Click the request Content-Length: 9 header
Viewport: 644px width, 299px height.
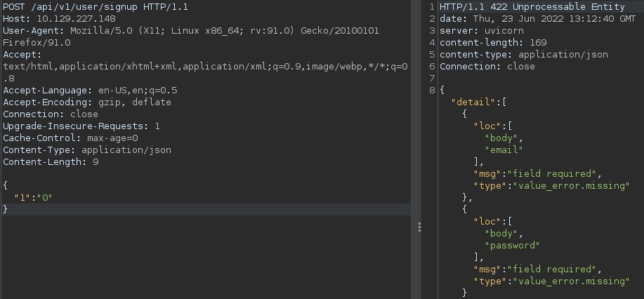[51, 162]
